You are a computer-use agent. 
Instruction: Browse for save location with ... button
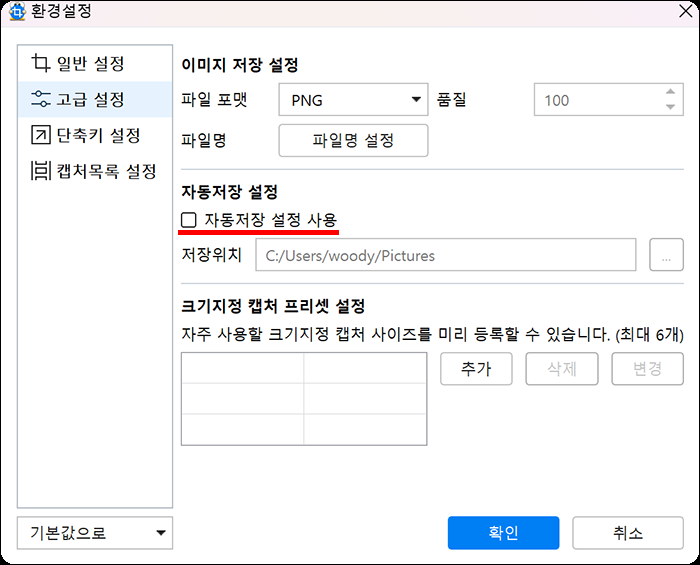point(666,255)
